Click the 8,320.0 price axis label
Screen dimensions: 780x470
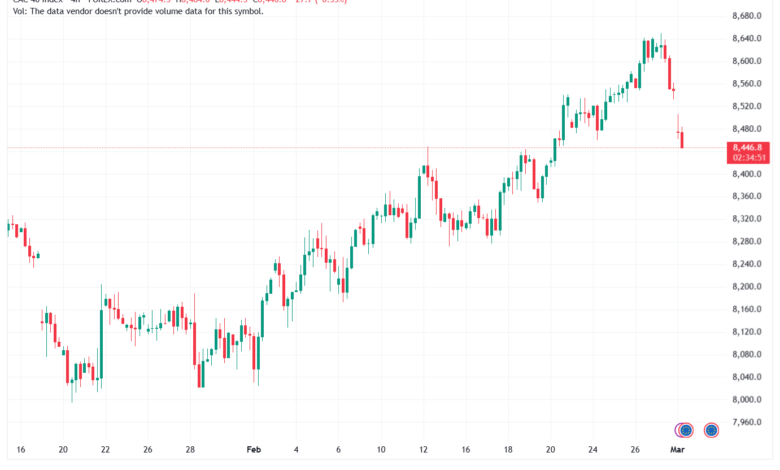pos(747,219)
